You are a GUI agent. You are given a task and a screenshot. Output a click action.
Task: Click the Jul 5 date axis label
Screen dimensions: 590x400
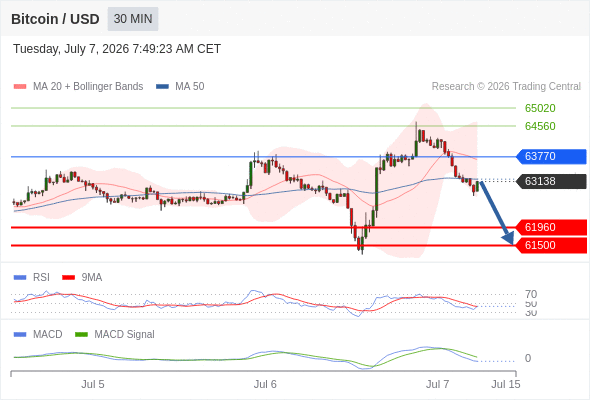tap(93, 384)
